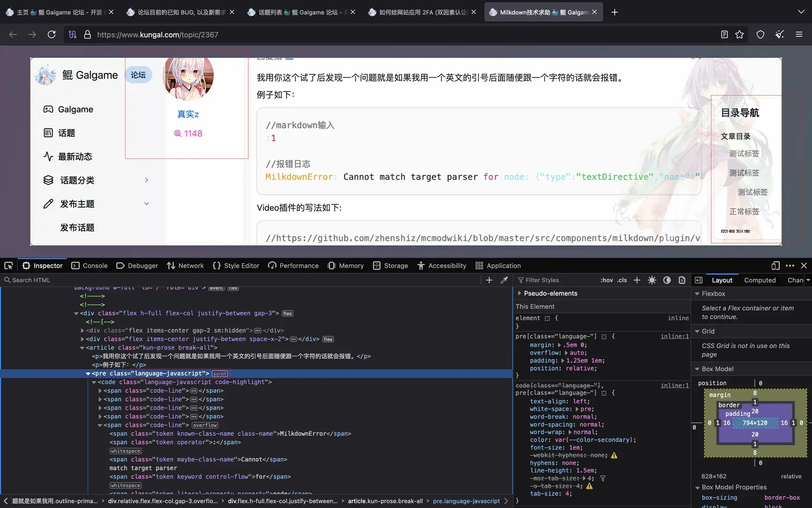Open the shield protection icon

click(x=760, y=34)
